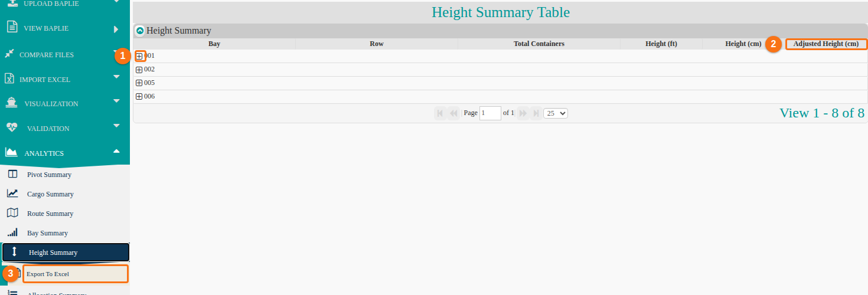The height and width of the screenshot is (295, 868).
Task: Click the Height Summary Table title
Action: (x=501, y=12)
